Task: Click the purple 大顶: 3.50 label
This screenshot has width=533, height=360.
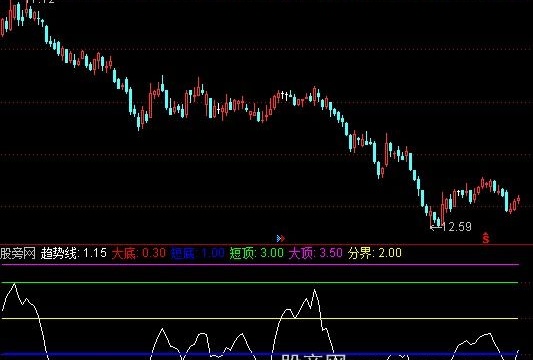Action: (315, 253)
